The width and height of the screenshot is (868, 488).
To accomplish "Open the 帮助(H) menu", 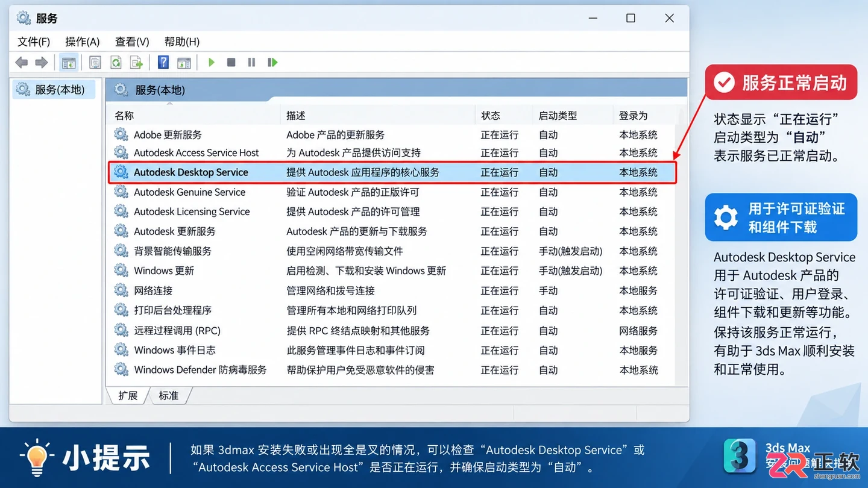I will tap(182, 42).
